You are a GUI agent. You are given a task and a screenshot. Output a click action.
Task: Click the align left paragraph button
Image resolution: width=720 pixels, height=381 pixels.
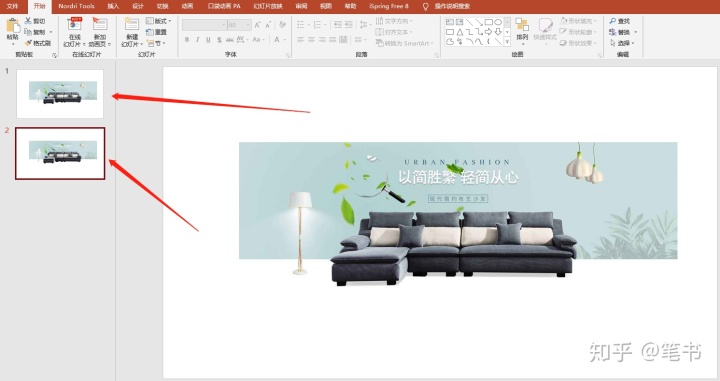coord(301,40)
